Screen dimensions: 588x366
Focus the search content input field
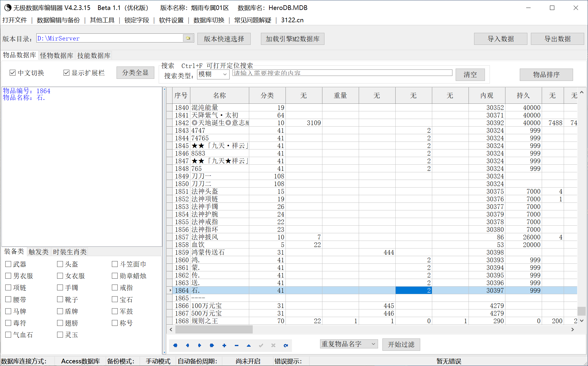pos(342,73)
